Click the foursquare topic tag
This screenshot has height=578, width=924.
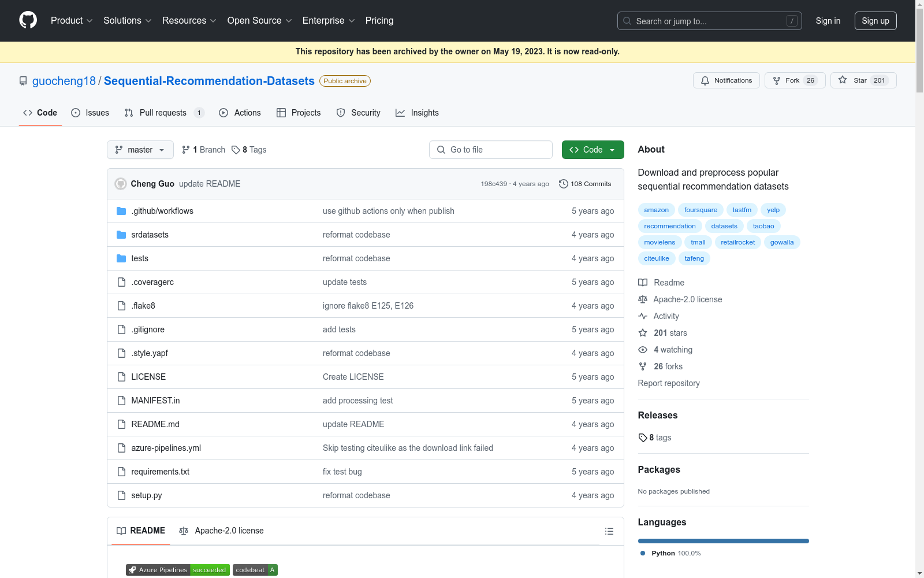click(x=701, y=210)
